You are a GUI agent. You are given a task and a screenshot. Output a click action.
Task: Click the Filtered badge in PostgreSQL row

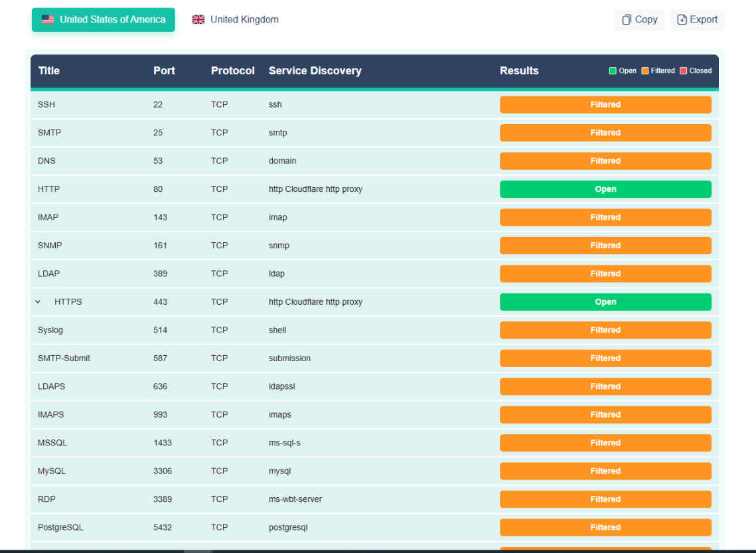[605, 528]
